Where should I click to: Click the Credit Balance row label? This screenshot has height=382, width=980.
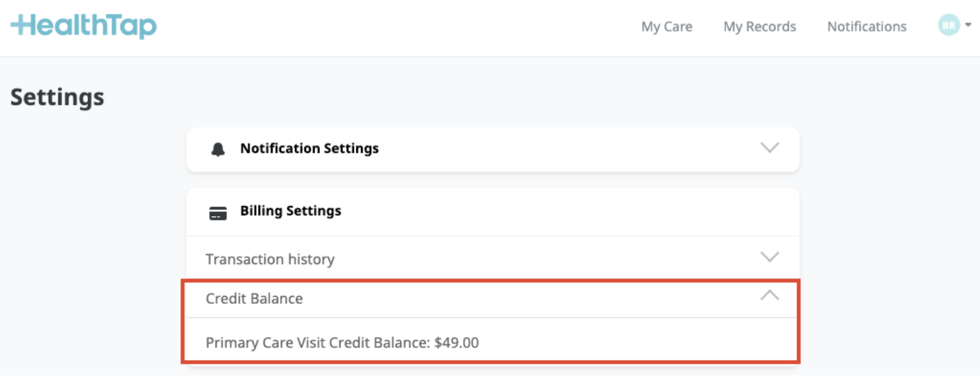click(x=254, y=299)
